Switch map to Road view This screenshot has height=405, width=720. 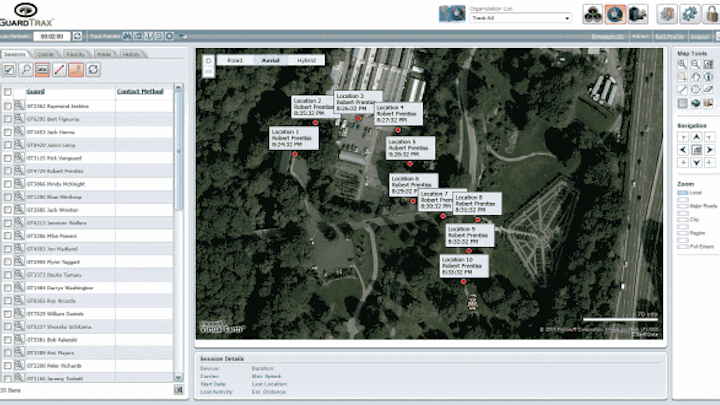pos(235,60)
